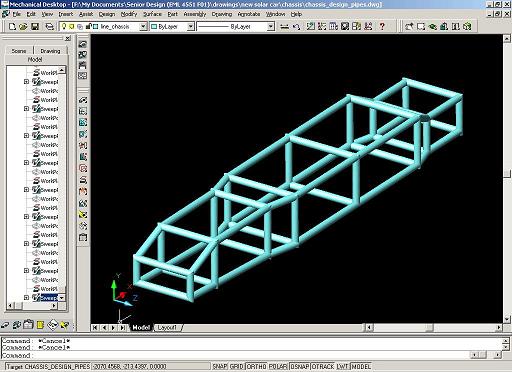Click the red question mark Help icon

[x=382, y=26]
